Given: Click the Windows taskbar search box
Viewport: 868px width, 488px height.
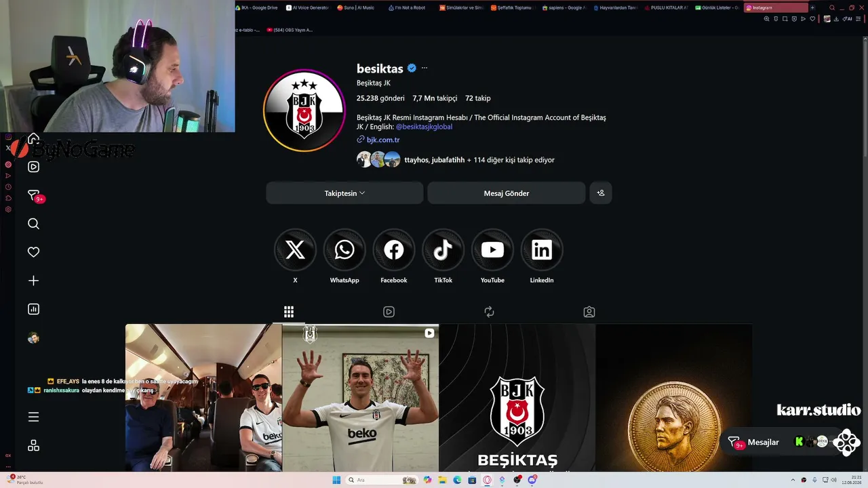Looking at the screenshot, I should [382, 480].
